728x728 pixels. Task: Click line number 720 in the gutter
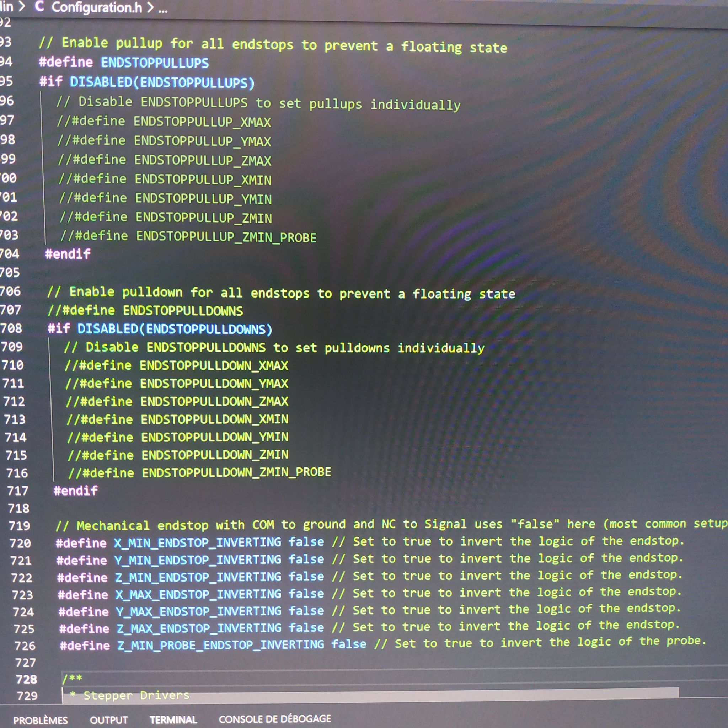(x=20, y=543)
